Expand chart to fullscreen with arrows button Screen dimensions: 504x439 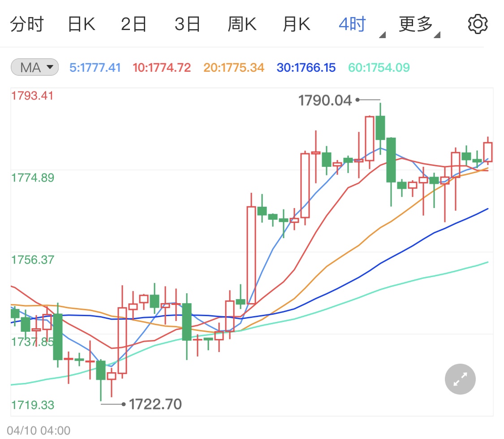coord(460,379)
